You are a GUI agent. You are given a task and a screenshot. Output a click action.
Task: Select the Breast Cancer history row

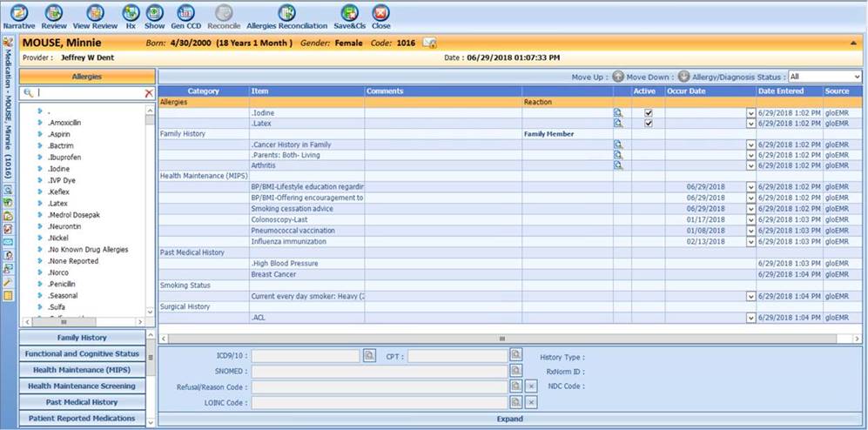coord(509,274)
